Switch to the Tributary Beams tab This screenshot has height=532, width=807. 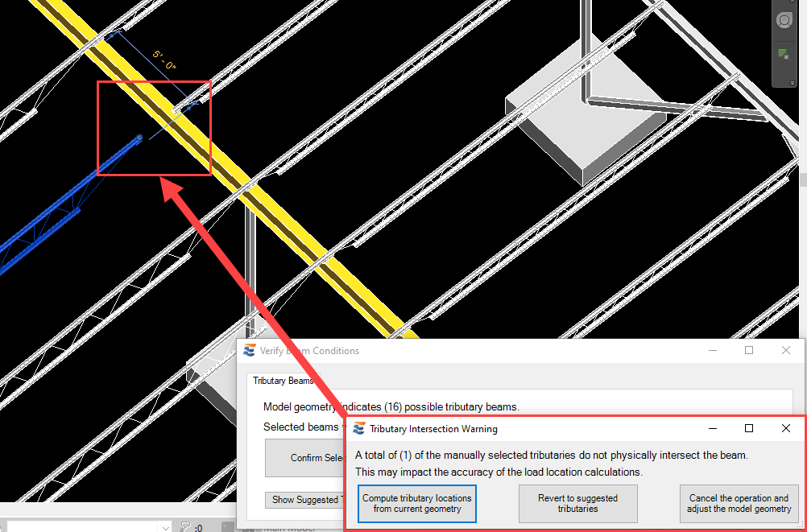pos(283,381)
